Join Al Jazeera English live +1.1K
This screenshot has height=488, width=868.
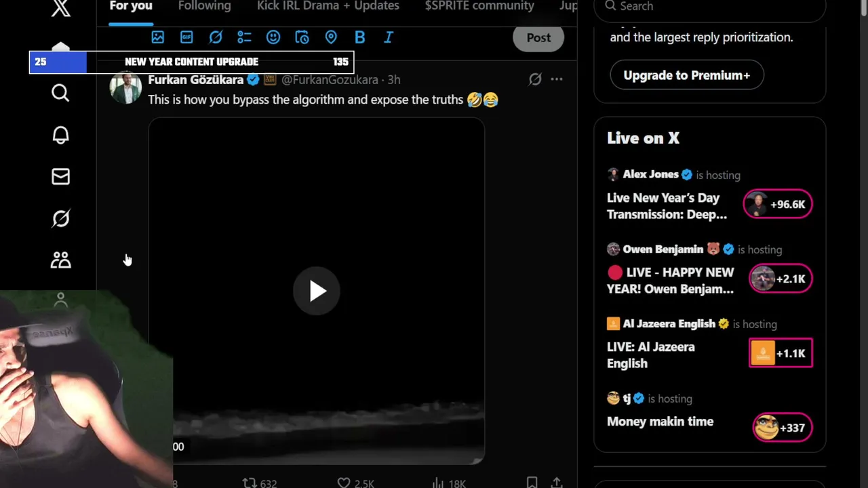(781, 353)
